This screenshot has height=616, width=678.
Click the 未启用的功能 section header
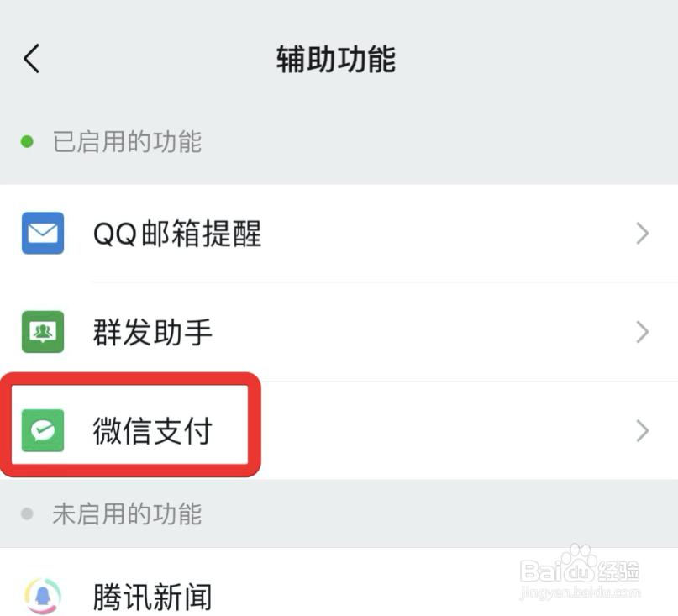tap(127, 513)
